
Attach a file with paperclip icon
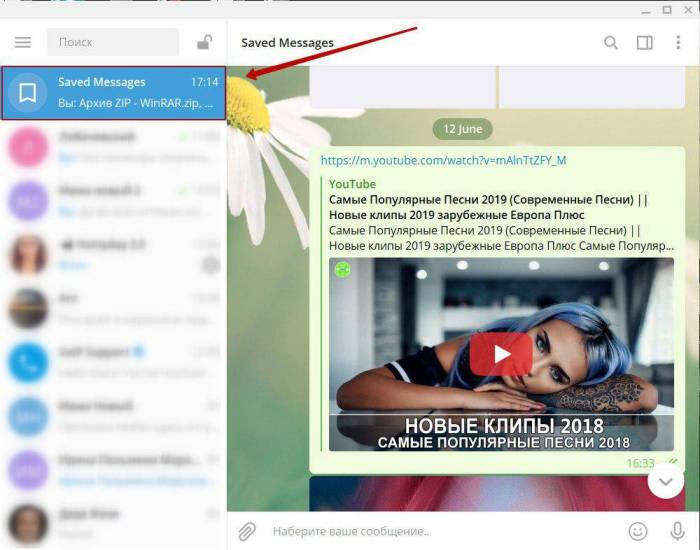247,530
